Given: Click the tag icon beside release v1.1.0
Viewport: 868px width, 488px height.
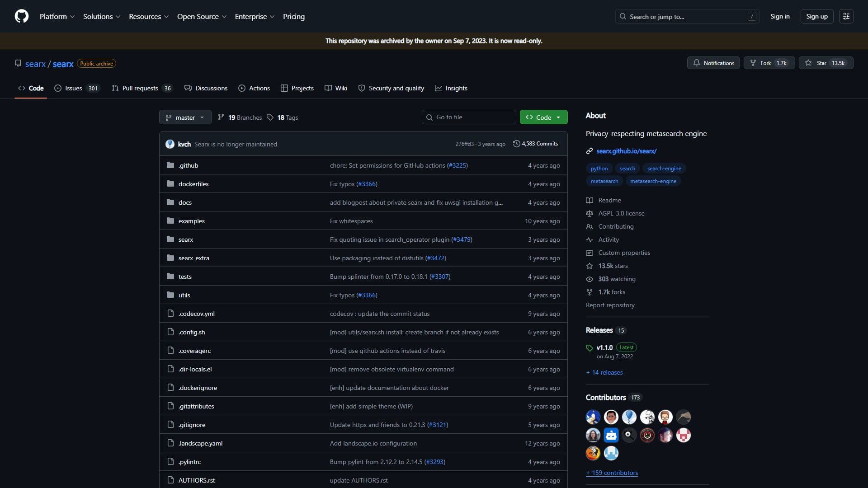Looking at the screenshot, I should pos(590,348).
